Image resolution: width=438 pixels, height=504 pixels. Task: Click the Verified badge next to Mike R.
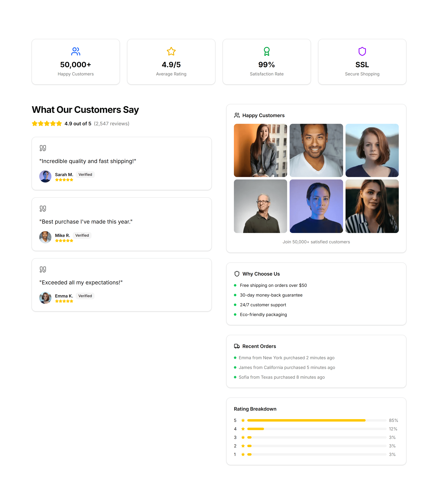(x=82, y=235)
